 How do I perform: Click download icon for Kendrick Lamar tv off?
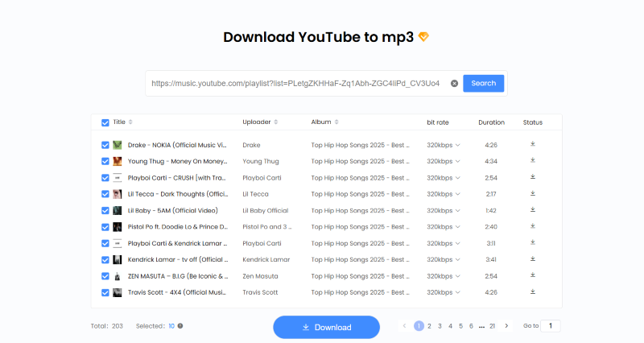[533, 259]
